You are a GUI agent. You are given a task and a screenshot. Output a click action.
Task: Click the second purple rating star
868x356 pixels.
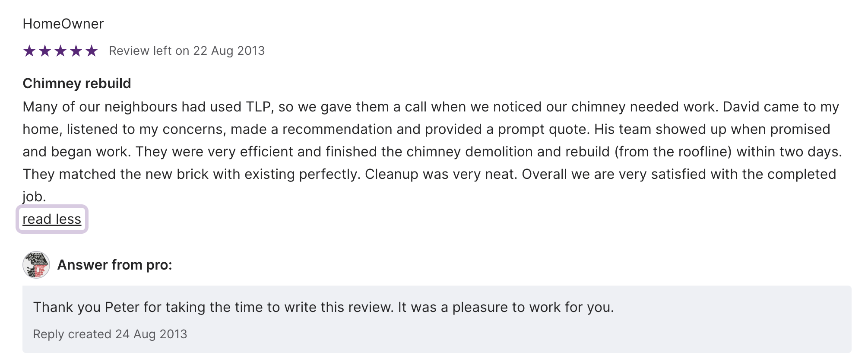click(x=45, y=51)
